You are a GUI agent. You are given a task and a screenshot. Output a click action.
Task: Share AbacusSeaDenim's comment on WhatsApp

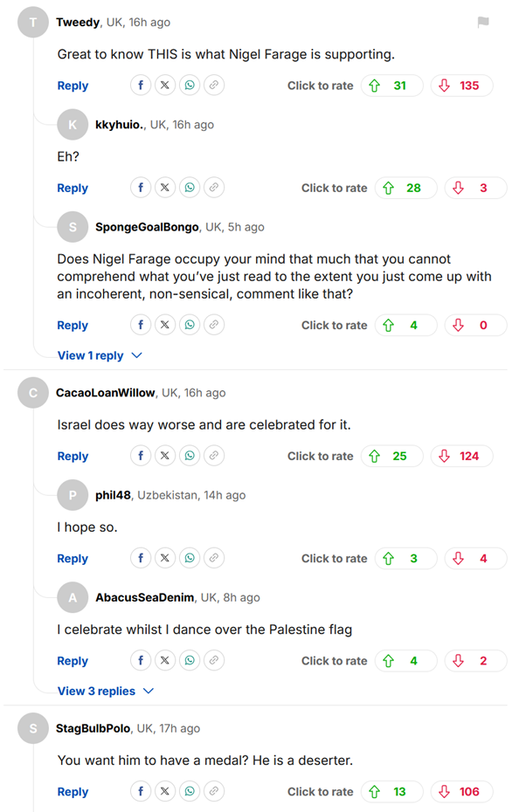click(x=190, y=660)
